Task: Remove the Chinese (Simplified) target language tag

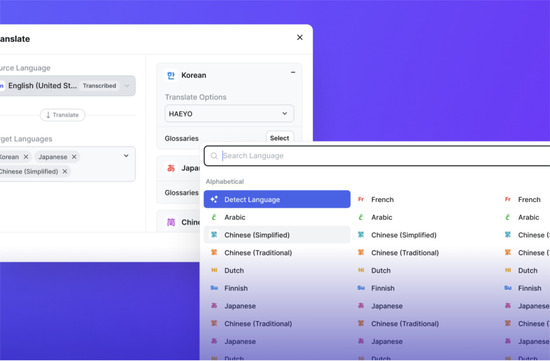Action: click(65, 172)
